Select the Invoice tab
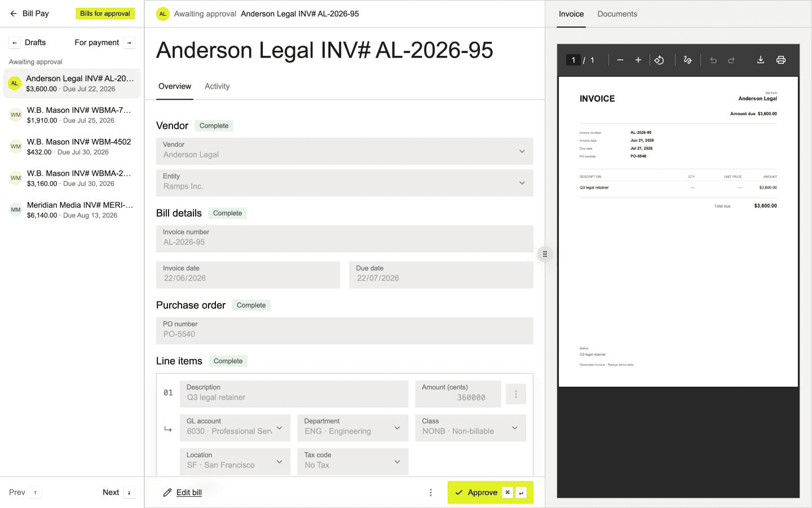This screenshot has width=812, height=508. pyautogui.click(x=571, y=14)
